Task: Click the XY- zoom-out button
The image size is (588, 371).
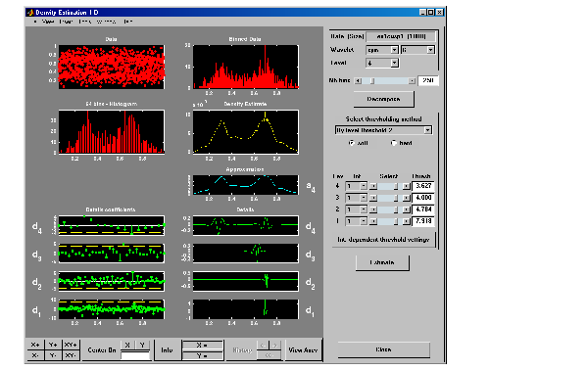Action: (71, 355)
